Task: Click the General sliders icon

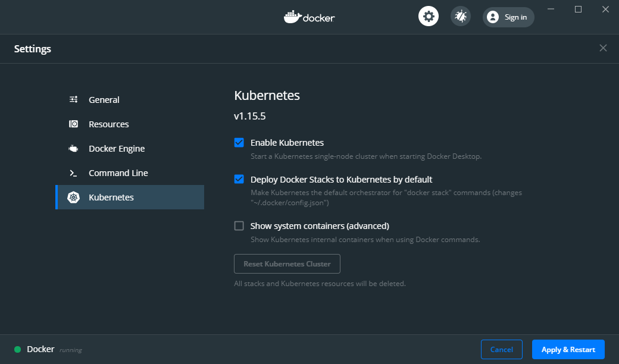Action: click(x=73, y=99)
